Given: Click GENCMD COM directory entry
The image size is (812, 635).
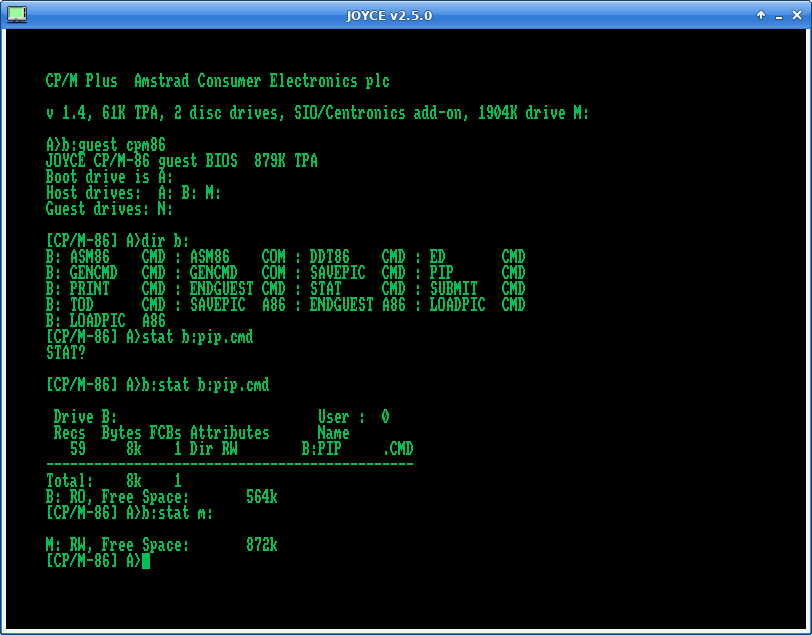Looking at the screenshot, I should coord(238,273).
